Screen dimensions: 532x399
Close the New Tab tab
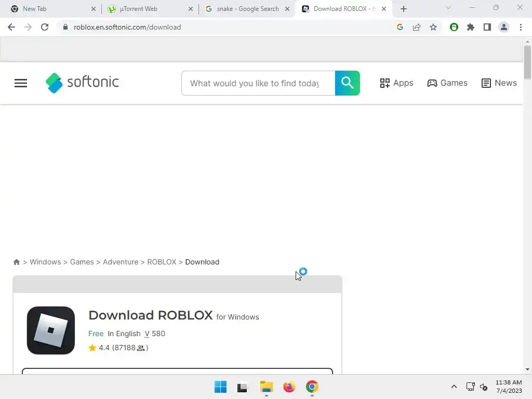click(94, 9)
